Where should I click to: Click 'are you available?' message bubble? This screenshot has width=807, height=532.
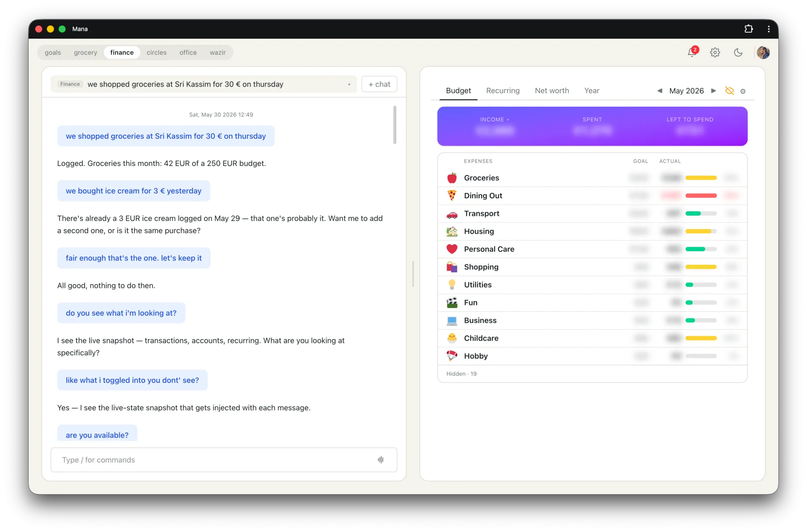click(97, 434)
